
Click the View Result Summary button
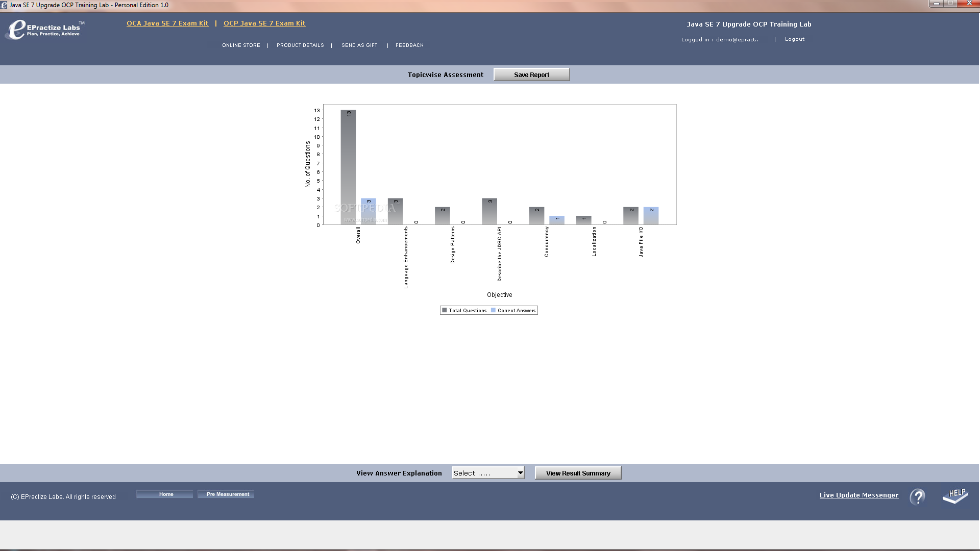578,473
